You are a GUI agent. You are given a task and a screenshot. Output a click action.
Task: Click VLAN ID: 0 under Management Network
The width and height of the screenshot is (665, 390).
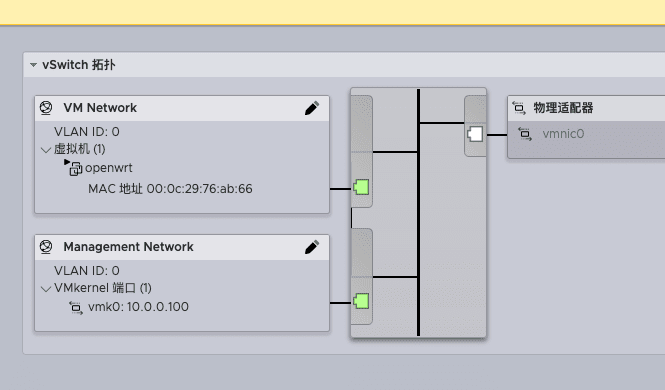click(x=87, y=271)
